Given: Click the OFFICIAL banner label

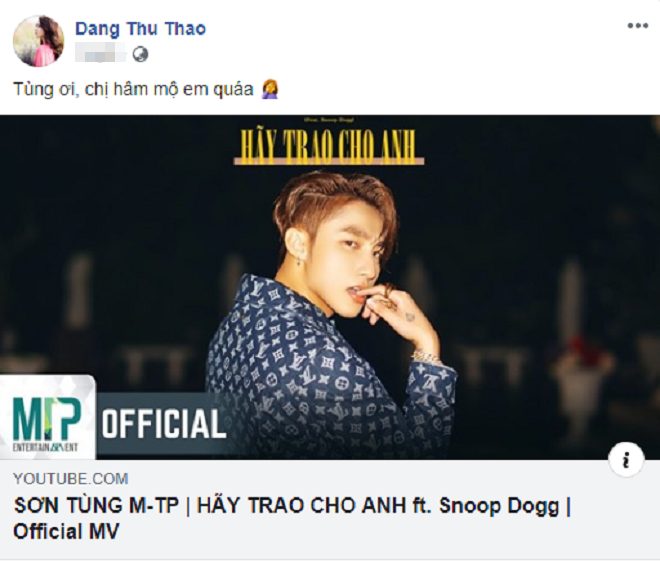Looking at the screenshot, I should point(163,424).
